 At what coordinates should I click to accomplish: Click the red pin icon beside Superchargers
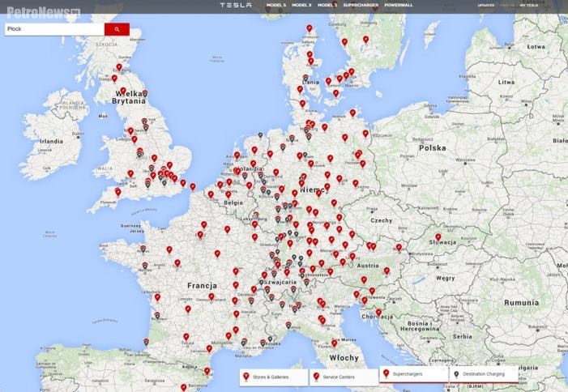(x=386, y=376)
